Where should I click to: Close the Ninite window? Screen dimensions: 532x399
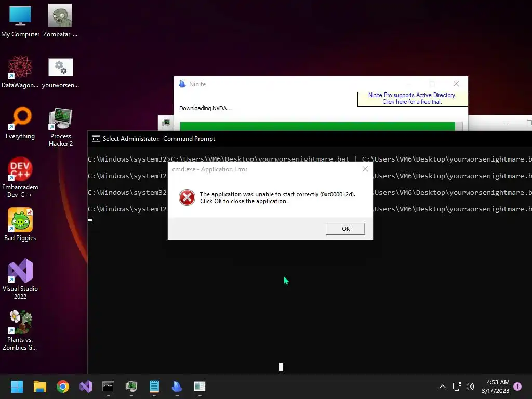click(x=456, y=84)
